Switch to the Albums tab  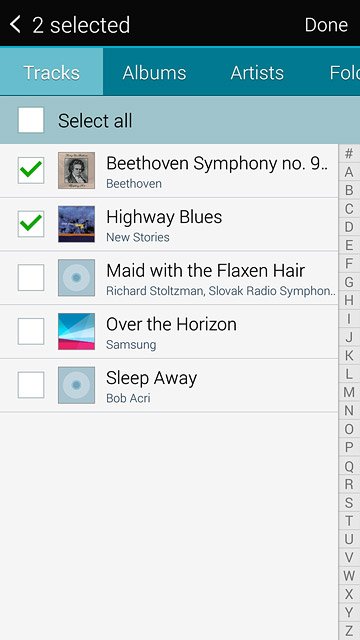pos(154,72)
